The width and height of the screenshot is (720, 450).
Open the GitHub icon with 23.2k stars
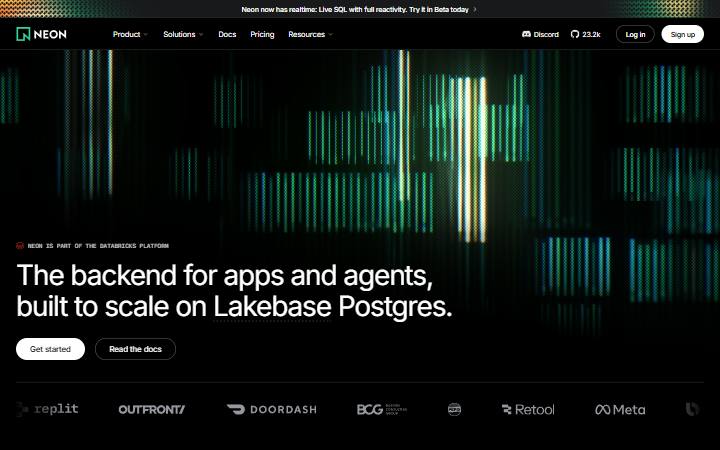(x=574, y=34)
